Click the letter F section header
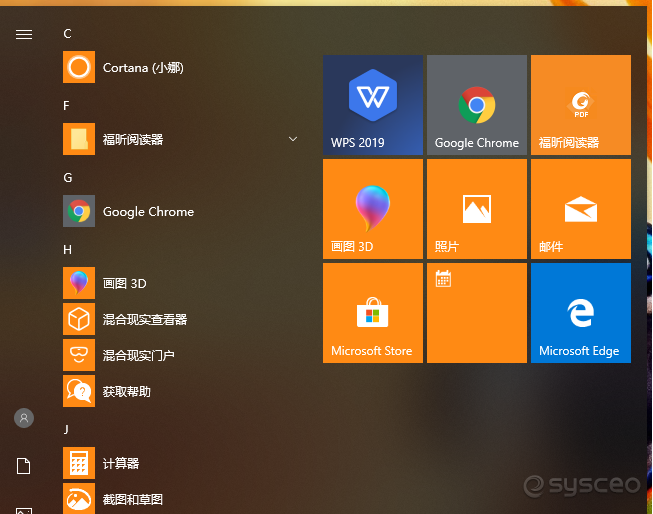This screenshot has height=514, width=653. click(67, 106)
